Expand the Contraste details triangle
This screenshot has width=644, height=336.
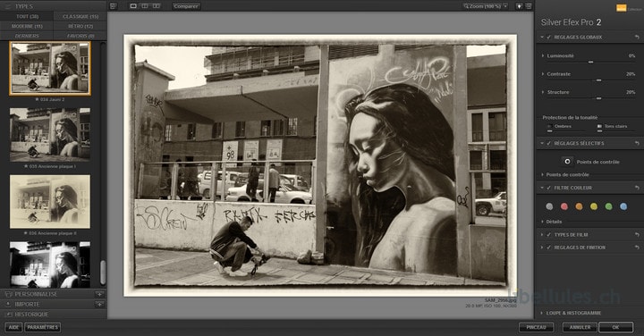pyautogui.click(x=543, y=74)
